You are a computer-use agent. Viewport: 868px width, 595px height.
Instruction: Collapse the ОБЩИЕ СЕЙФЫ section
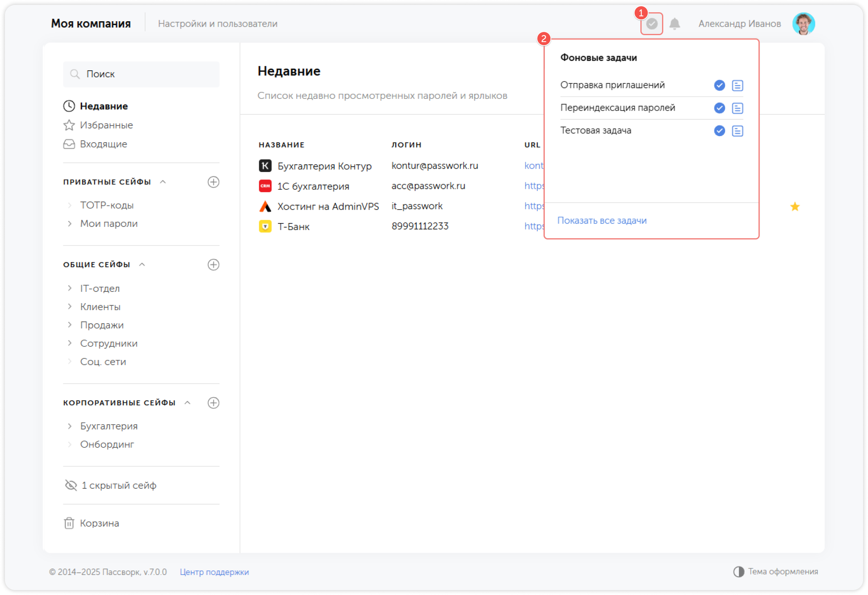click(142, 265)
